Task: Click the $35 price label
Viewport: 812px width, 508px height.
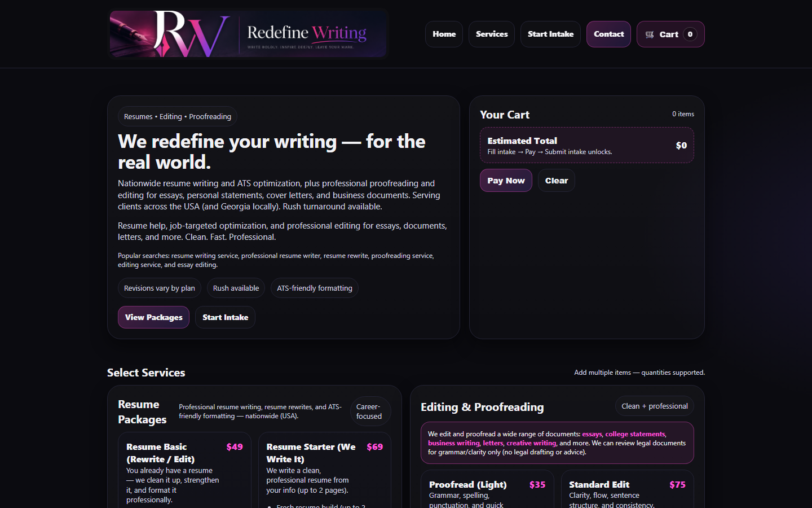Action: (537, 484)
